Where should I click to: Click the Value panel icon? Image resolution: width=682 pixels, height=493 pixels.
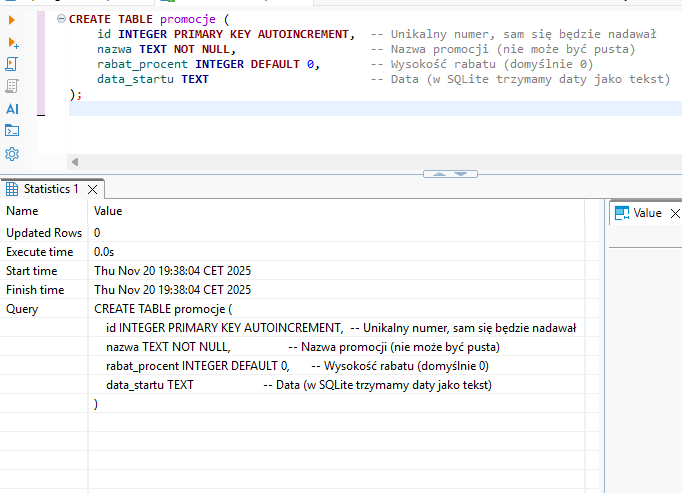(621, 213)
